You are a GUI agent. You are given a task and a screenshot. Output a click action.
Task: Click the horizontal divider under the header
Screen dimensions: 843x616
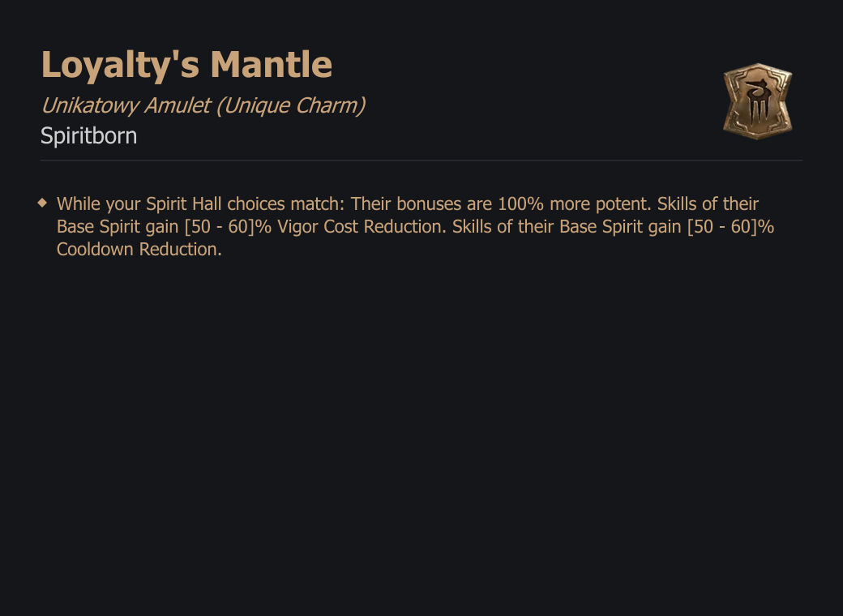click(x=421, y=160)
